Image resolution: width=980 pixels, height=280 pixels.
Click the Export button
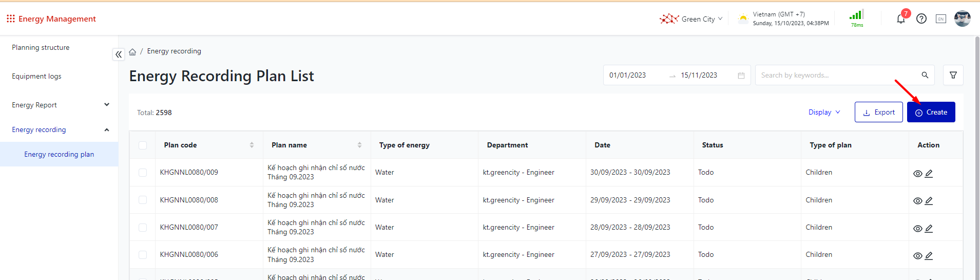click(x=878, y=112)
